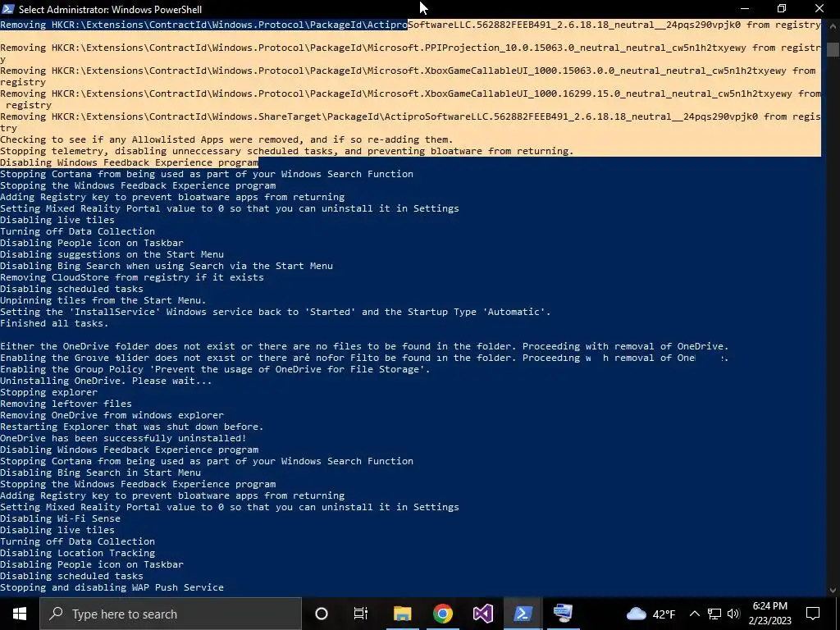Click 'Removing OneDrive from windows explorer' line
The width and height of the screenshot is (840, 630).
coord(112,415)
